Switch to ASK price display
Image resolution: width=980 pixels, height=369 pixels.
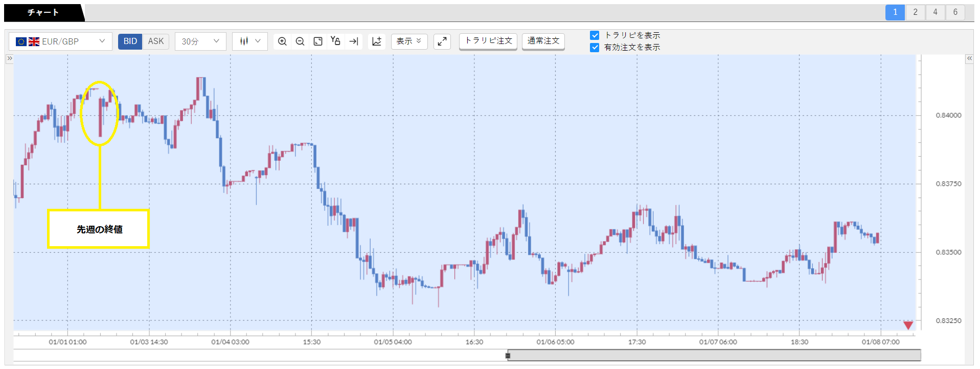coord(155,41)
